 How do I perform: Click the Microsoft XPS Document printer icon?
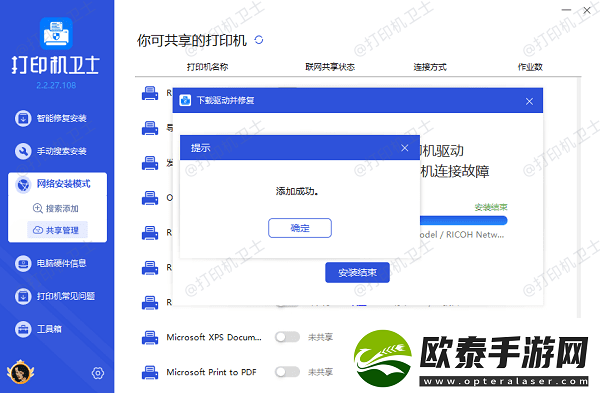point(150,338)
